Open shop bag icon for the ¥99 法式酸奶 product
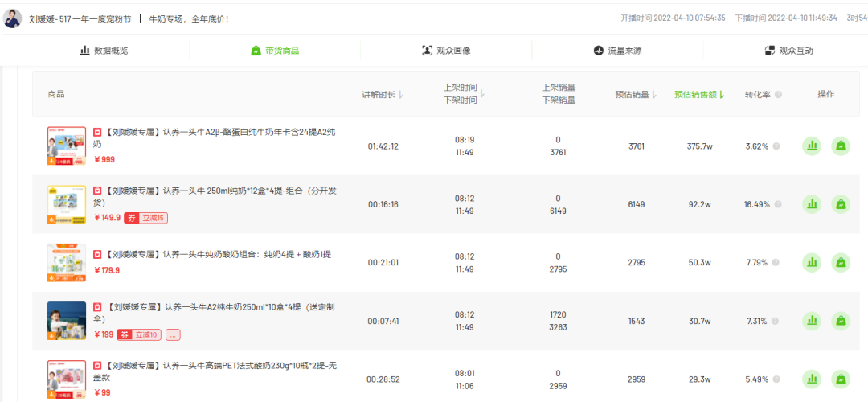868x402 pixels. [x=841, y=379]
